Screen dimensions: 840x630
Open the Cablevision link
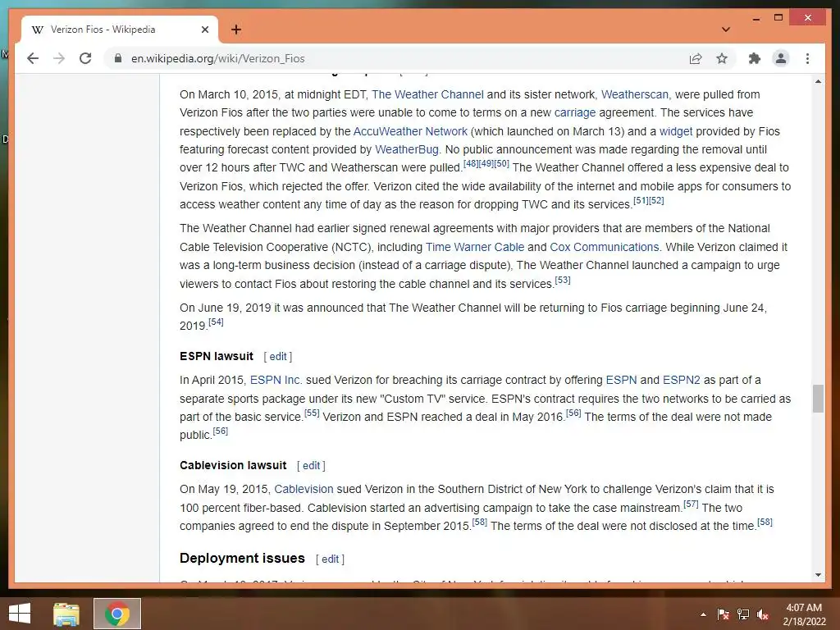pyautogui.click(x=304, y=489)
